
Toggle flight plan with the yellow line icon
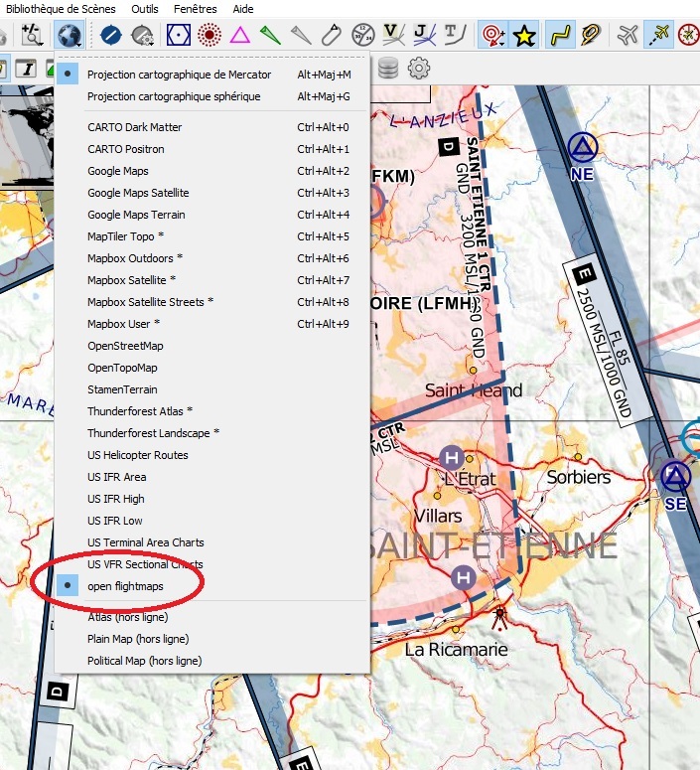(x=560, y=36)
